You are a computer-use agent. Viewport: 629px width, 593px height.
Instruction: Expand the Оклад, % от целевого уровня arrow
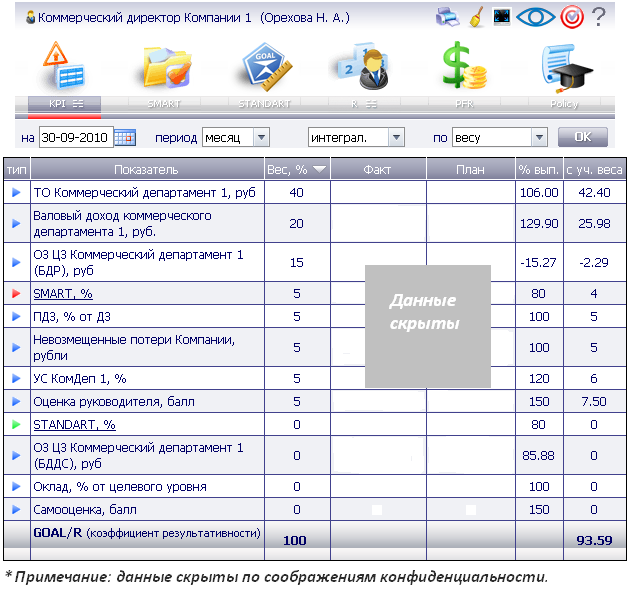(16, 487)
